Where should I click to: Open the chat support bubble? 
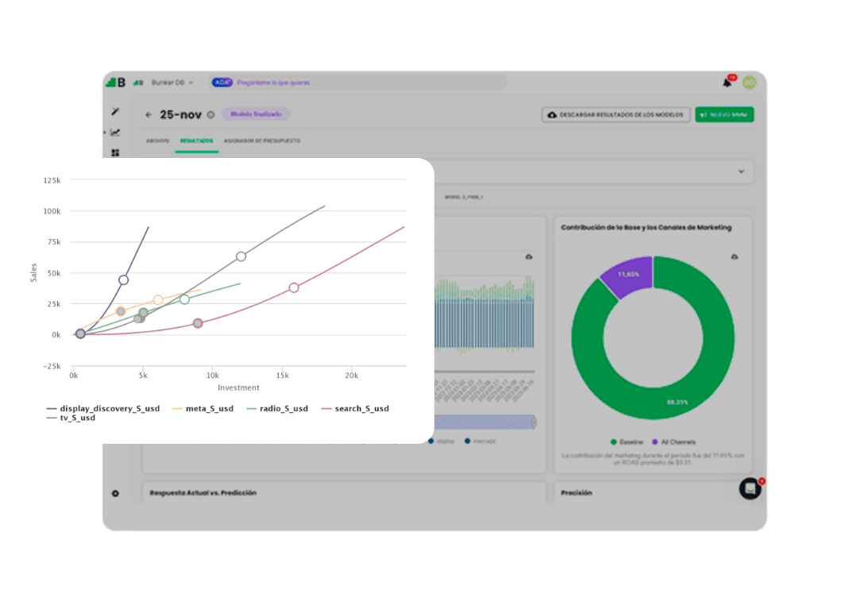[x=750, y=488]
